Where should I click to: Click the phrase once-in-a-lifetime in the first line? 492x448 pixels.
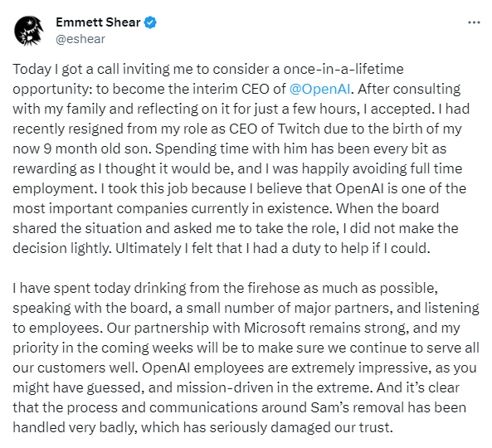click(x=343, y=69)
